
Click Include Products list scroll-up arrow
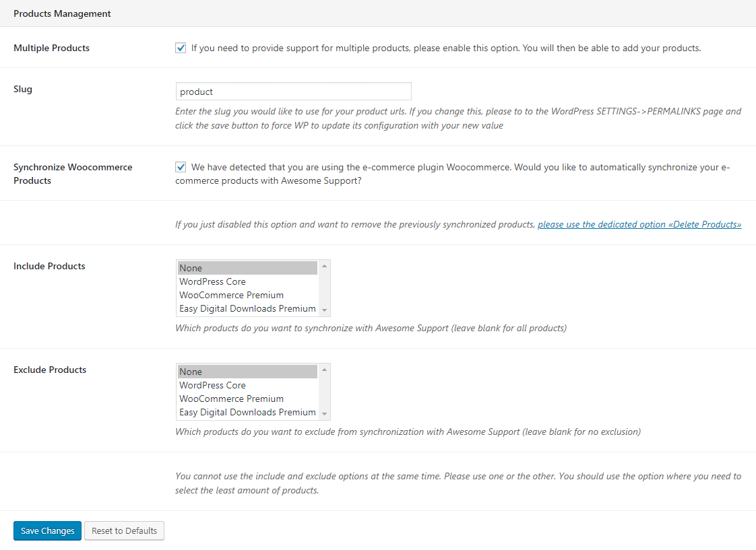(x=325, y=267)
